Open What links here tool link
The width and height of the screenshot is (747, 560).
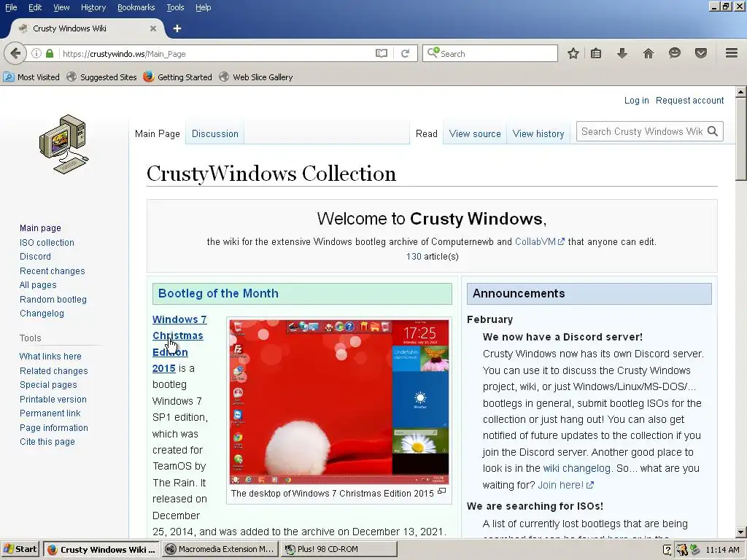point(50,356)
